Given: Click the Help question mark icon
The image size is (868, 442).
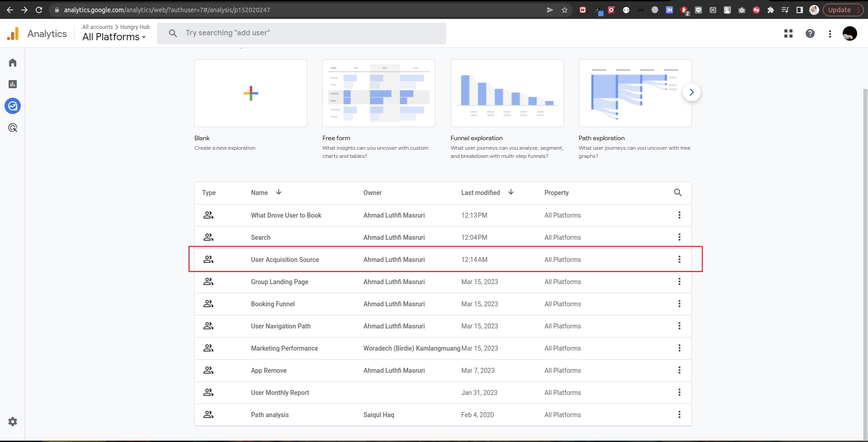Looking at the screenshot, I should [810, 33].
